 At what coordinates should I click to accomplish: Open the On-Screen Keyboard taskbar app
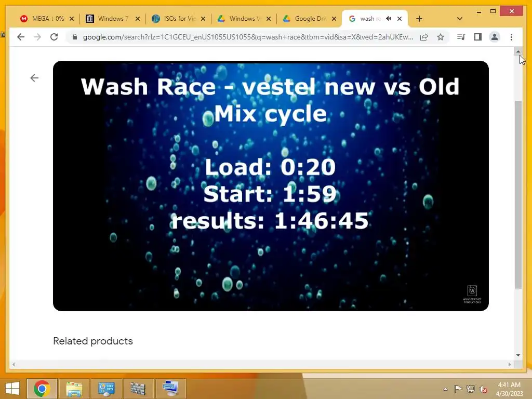[170, 389]
